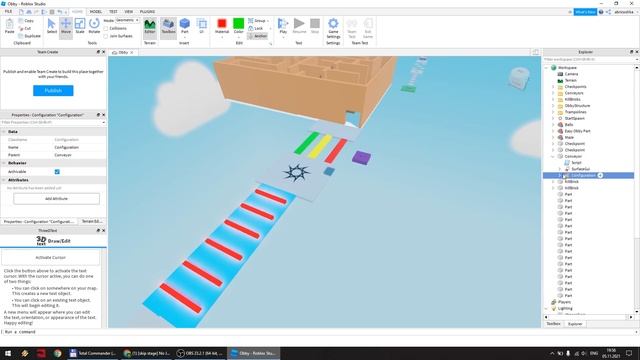Collapse the Conveyor model in Explorer
Viewport: 640px width, 360px height.
pyautogui.click(x=553, y=156)
